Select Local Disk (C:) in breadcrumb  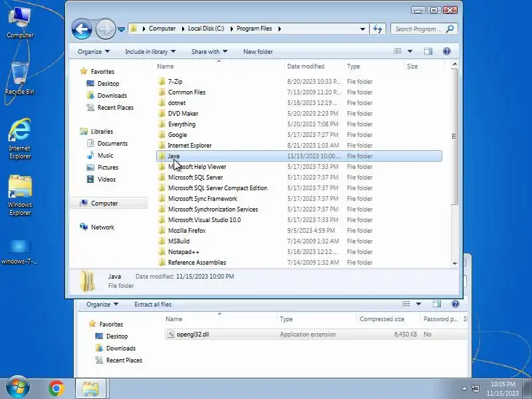tap(206, 29)
